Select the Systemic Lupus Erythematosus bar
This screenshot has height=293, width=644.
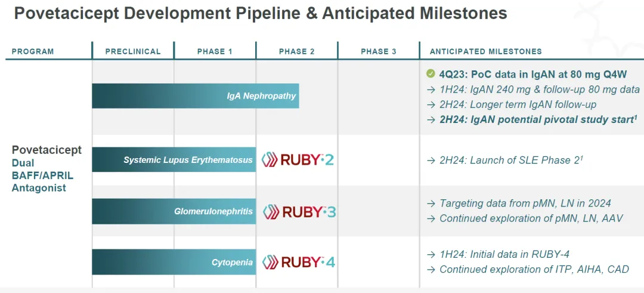(174, 160)
